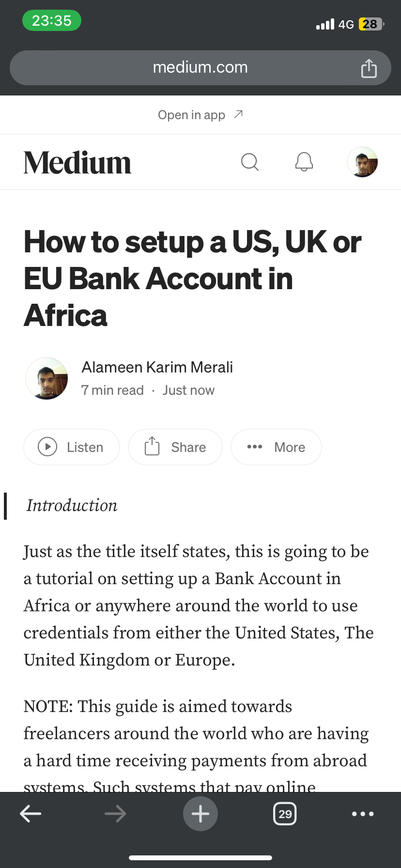Share the article via Share button
401x868 pixels.
[x=175, y=447]
